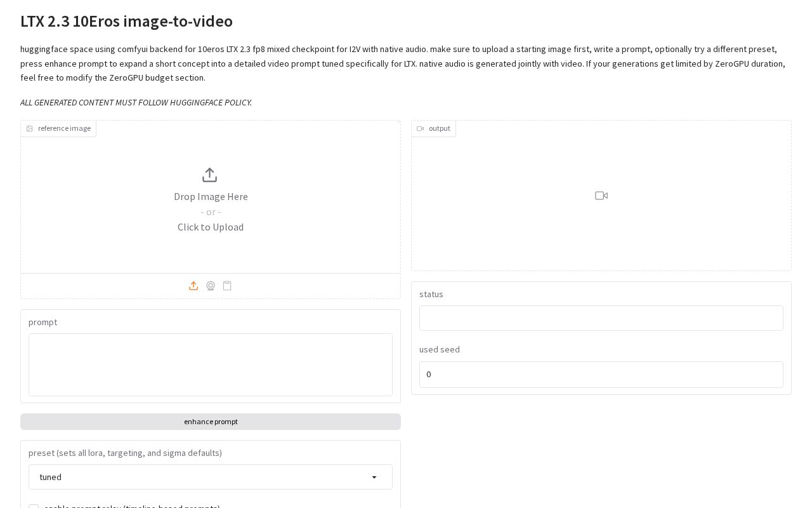Click the 'Click to Upload' text
The width and height of the screenshot is (812, 508).
tap(211, 227)
